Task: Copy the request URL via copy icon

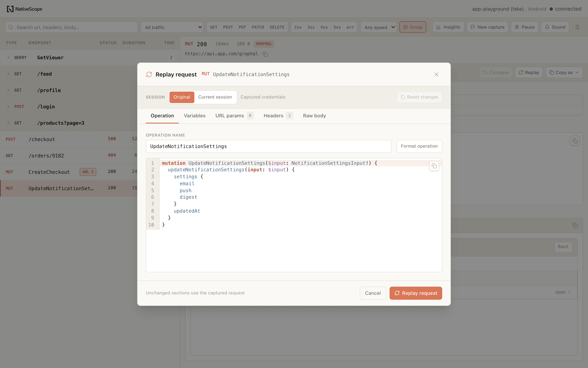Action: click(265, 54)
